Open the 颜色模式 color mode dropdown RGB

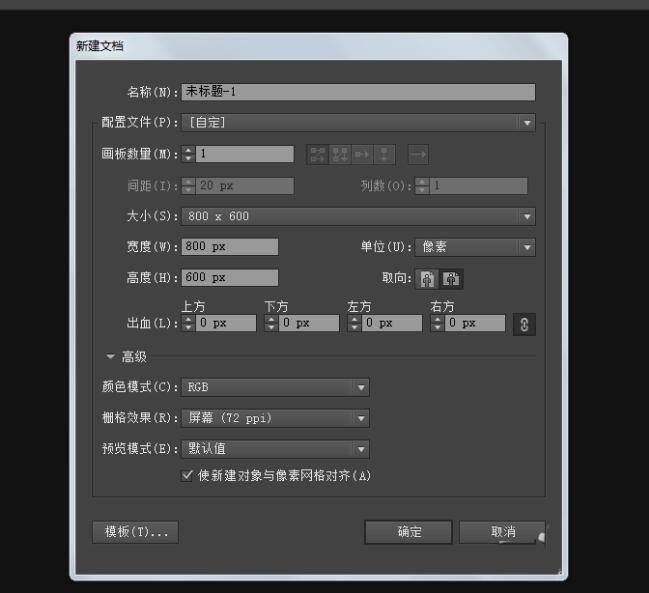pyautogui.click(x=275, y=388)
